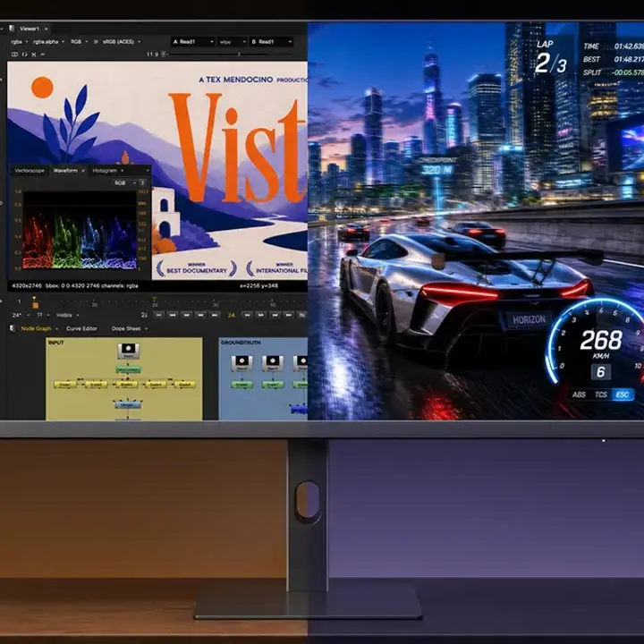Close the Histogram tab
The height and width of the screenshot is (644, 644).
tap(122, 171)
